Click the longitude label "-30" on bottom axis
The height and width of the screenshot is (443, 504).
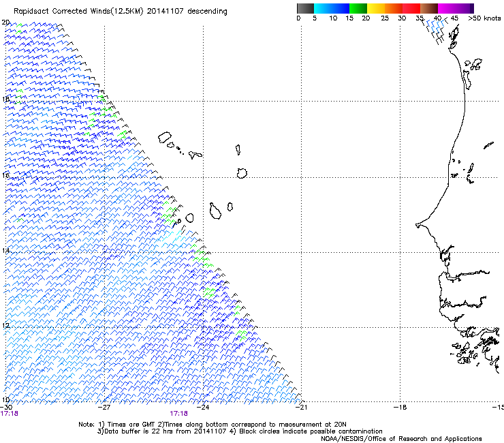6,408
